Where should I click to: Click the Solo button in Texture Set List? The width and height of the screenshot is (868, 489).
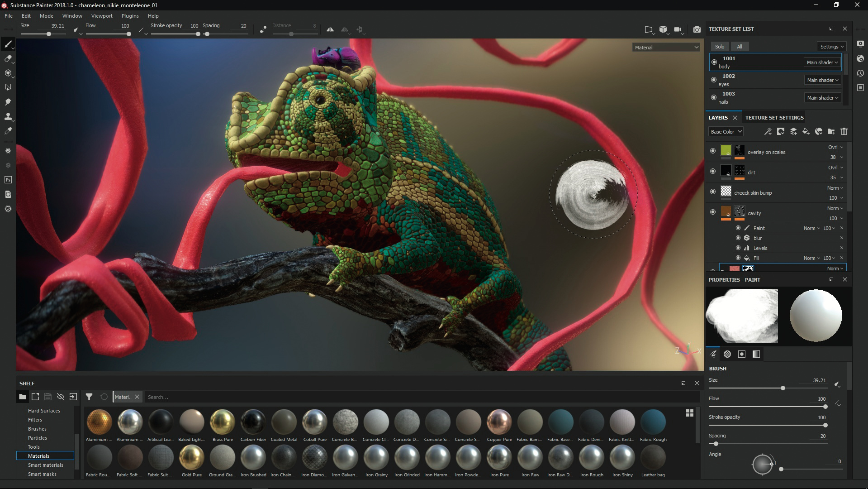coord(719,47)
